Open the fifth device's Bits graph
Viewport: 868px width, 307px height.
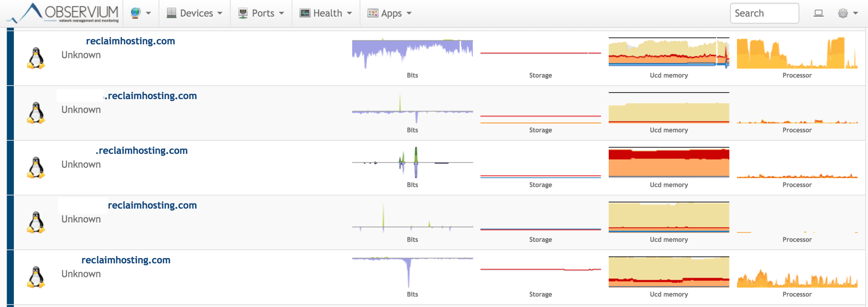(x=413, y=272)
